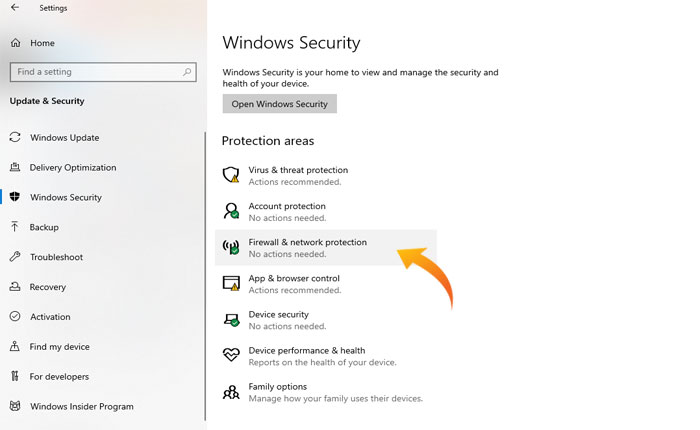Click the Find a setting search box
Image resolution: width=700 pixels, height=430 pixels.
(x=95, y=72)
